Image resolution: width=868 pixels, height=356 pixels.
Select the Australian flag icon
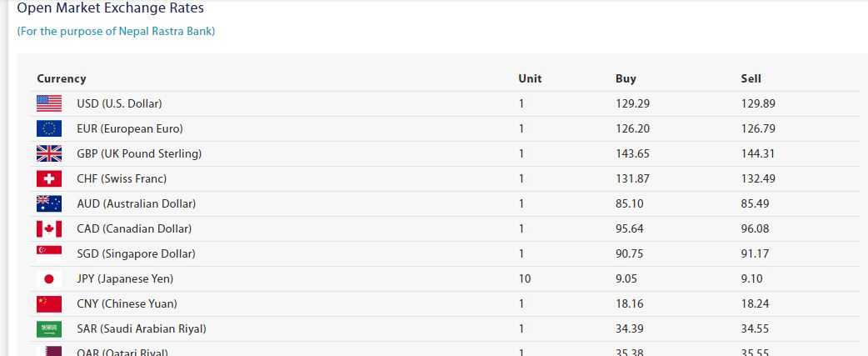pos(49,203)
